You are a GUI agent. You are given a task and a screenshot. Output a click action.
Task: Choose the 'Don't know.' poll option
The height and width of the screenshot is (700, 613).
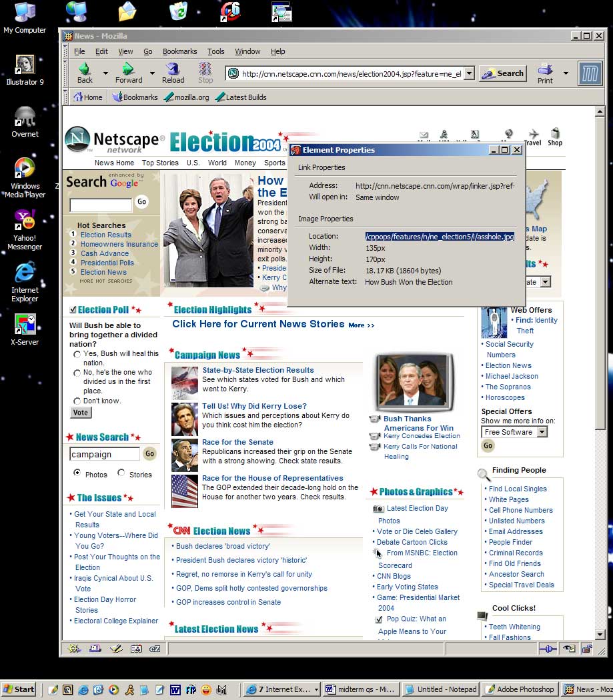pyautogui.click(x=77, y=401)
